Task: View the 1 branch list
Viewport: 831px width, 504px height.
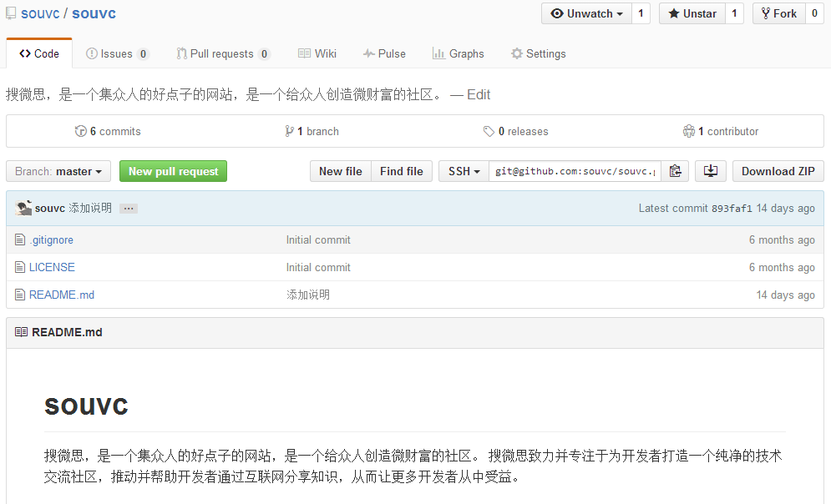Action: (x=312, y=131)
